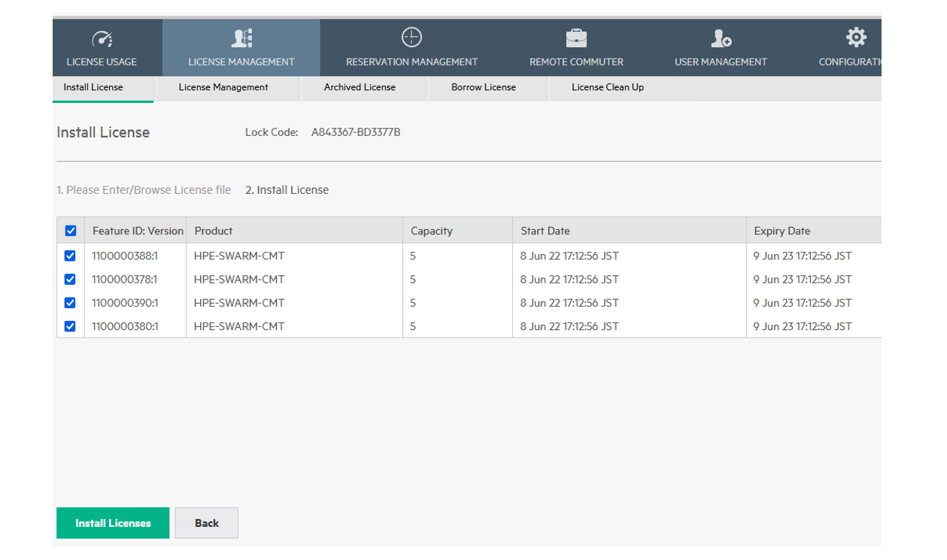Deselect the checkbox for 1100000390:1

[x=70, y=302]
